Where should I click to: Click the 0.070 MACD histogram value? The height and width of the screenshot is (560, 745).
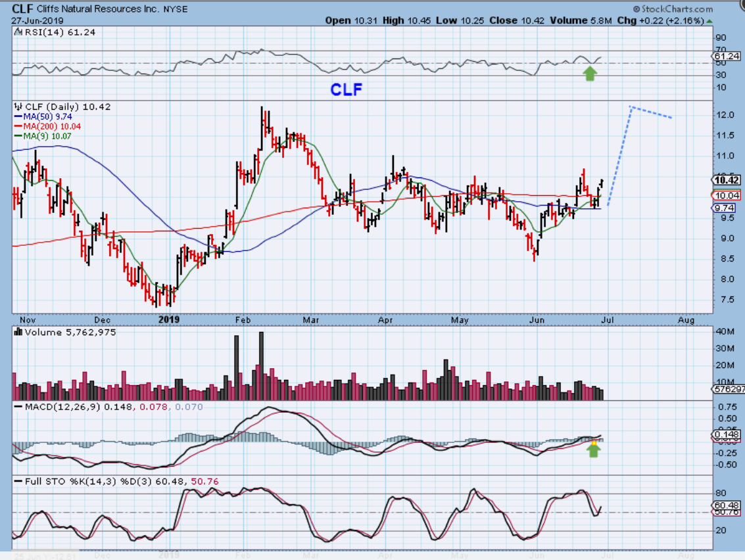pos(189,407)
